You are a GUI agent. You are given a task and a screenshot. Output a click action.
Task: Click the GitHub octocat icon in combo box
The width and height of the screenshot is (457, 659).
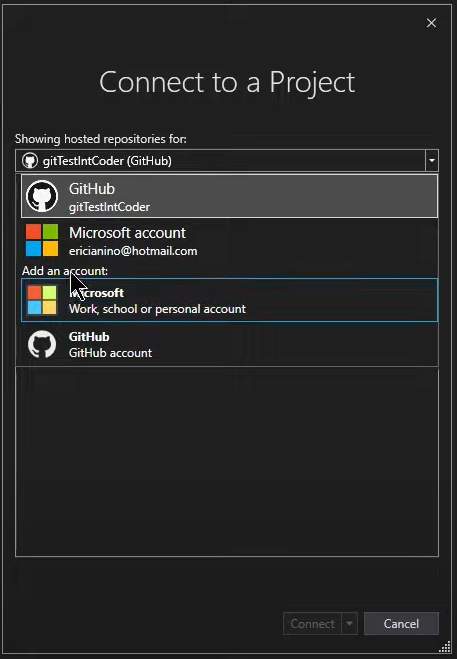tap(29, 161)
